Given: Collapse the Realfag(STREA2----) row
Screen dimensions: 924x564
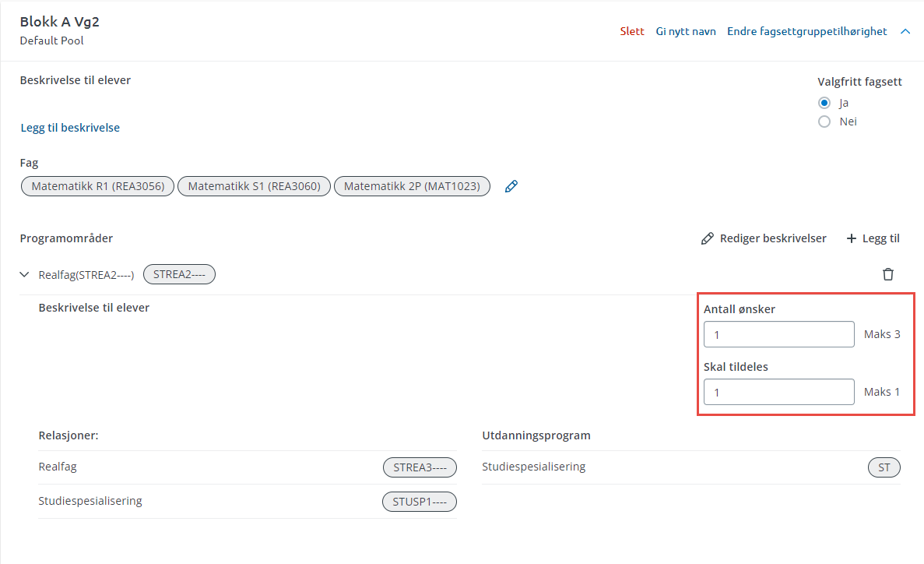Looking at the screenshot, I should pyautogui.click(x=24, y=274).
